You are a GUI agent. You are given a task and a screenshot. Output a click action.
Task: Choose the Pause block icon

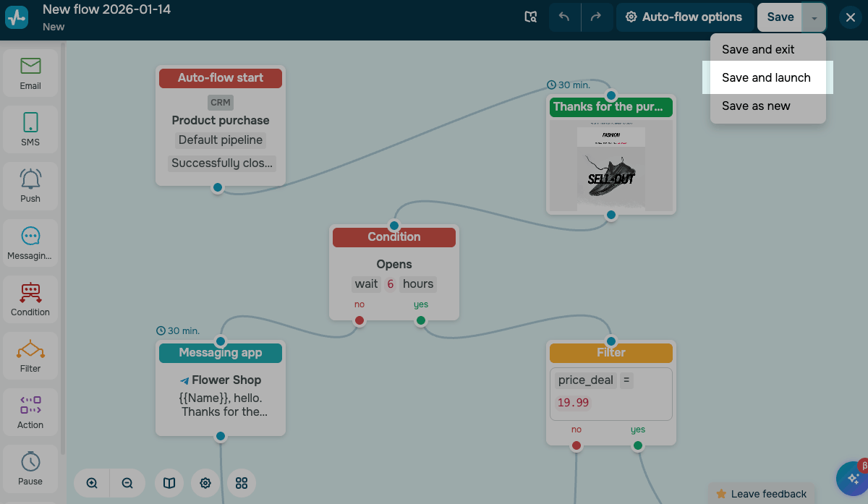click(30, 468)
